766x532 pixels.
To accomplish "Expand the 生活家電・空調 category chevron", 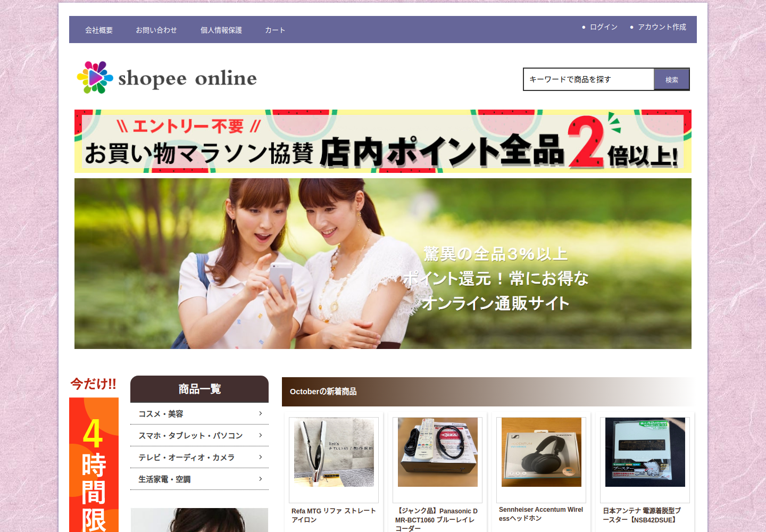I will [x=260, y=479].
